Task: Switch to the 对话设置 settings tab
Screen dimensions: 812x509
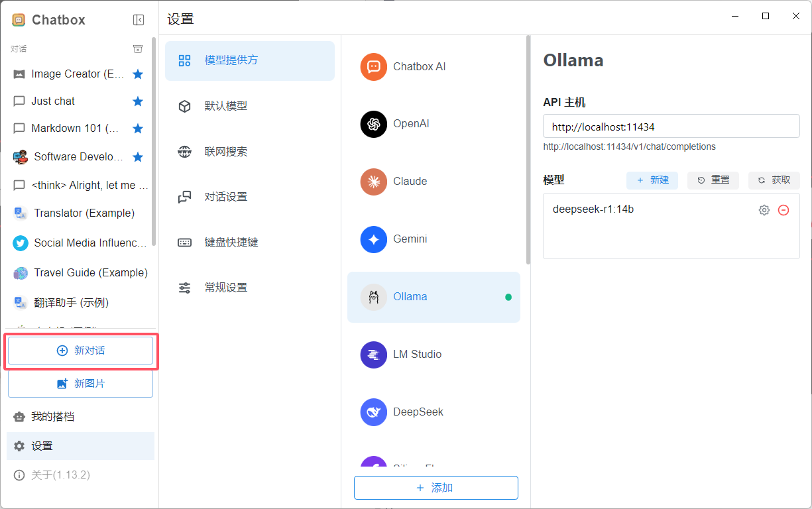Action: point(250,197)
